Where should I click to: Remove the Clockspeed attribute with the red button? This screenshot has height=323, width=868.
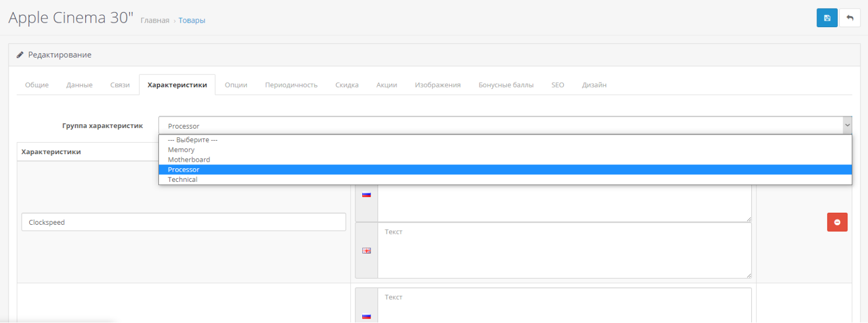click(x=837, y=222)
